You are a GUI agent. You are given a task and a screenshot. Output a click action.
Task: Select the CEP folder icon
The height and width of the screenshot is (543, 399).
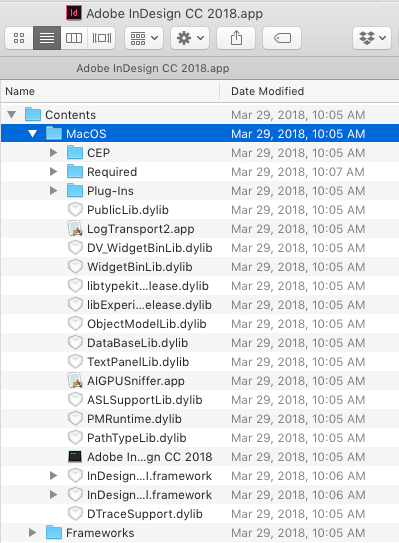click(75, 152)
